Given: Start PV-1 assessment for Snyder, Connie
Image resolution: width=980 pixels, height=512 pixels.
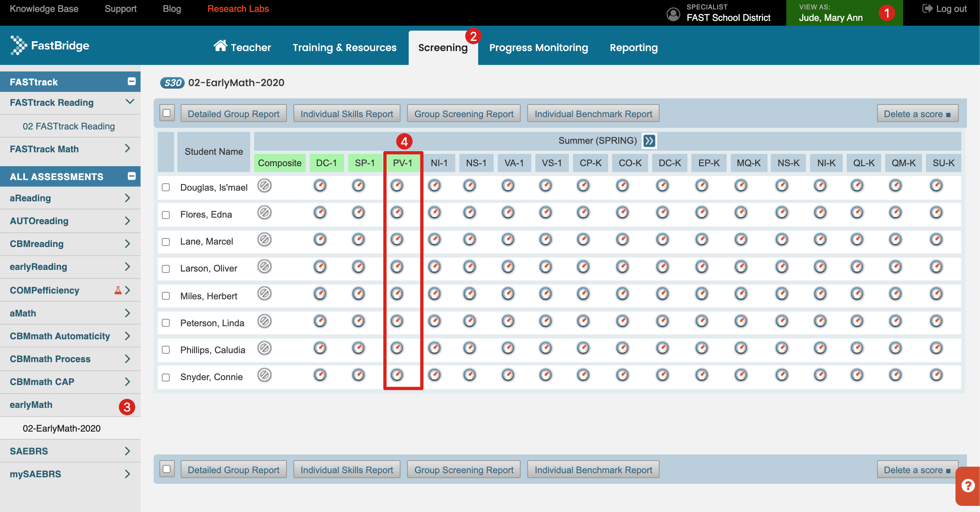Looking at the screenshot, I should tap(397, 375).
